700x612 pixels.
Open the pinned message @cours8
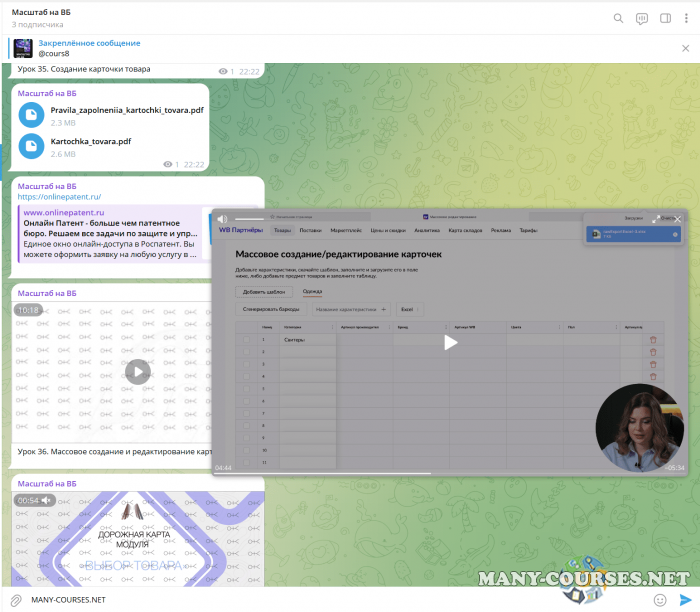[x=90, y=48]
